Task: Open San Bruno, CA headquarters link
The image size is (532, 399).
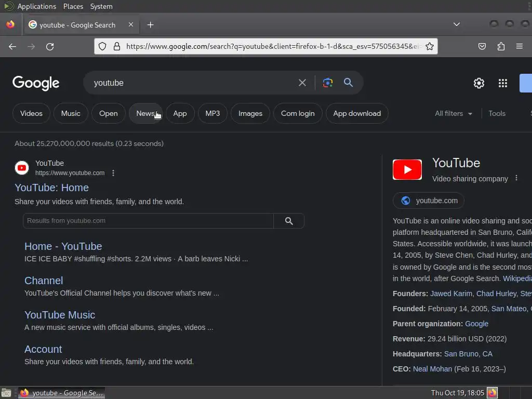Action: [x=468, y=354]
